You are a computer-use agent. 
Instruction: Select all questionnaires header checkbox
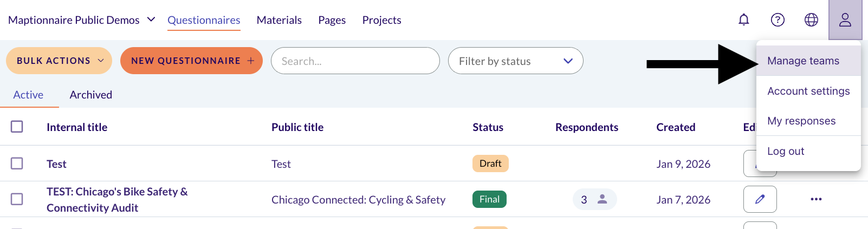pyautogui.click(x=17, y=127)
